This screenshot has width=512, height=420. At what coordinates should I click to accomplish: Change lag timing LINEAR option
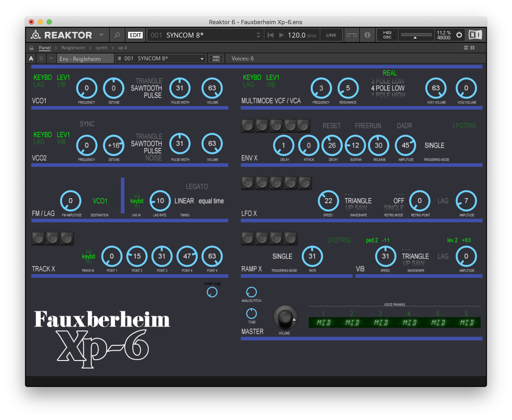tap(184, 201)
